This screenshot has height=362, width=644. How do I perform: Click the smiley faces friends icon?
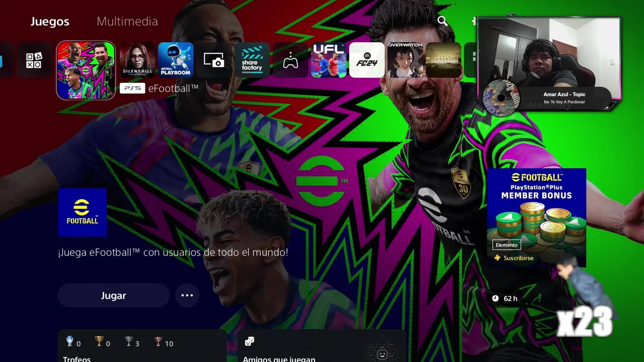coord(382,350)
